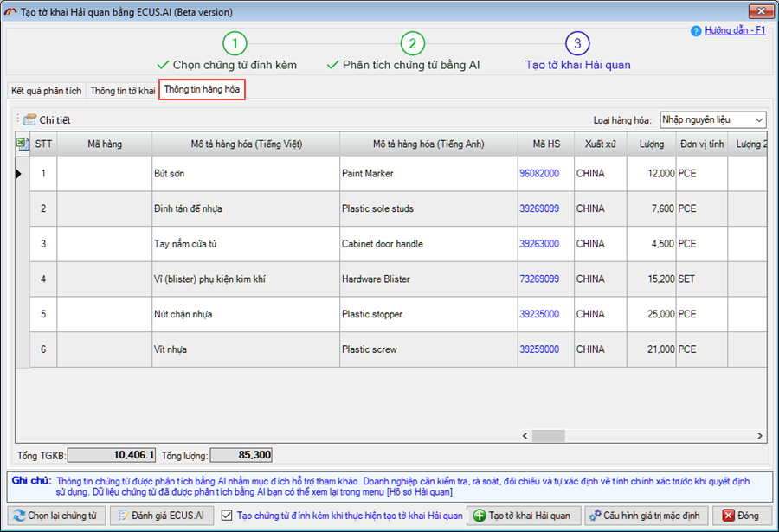
Task: Toggle Tạo chứng từ đính kèm checkbox
Action: click(227, 516)
